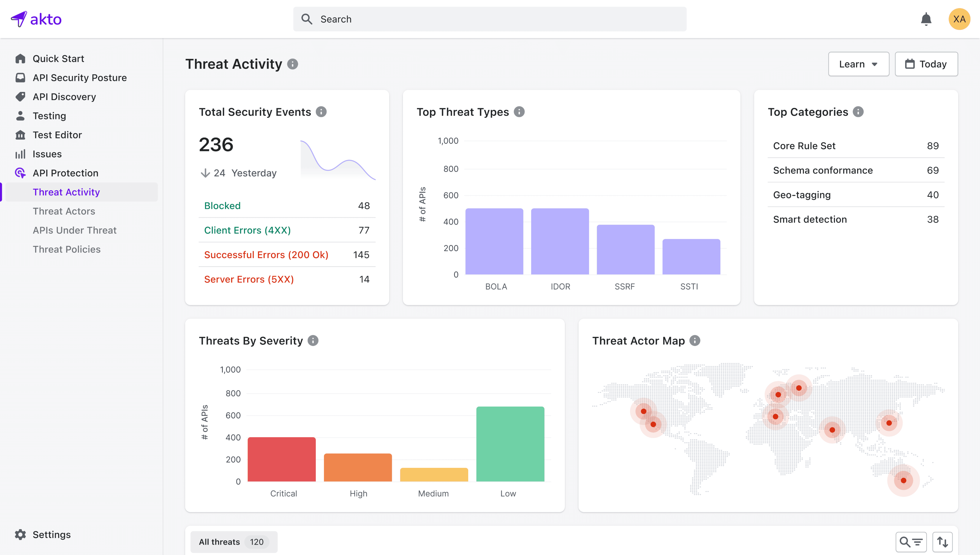Image resolution: width=980 pixels, height=555 pixels.
Task: Toggle the info icon beside Top Threat Types
Action: [x=519, y=112]
